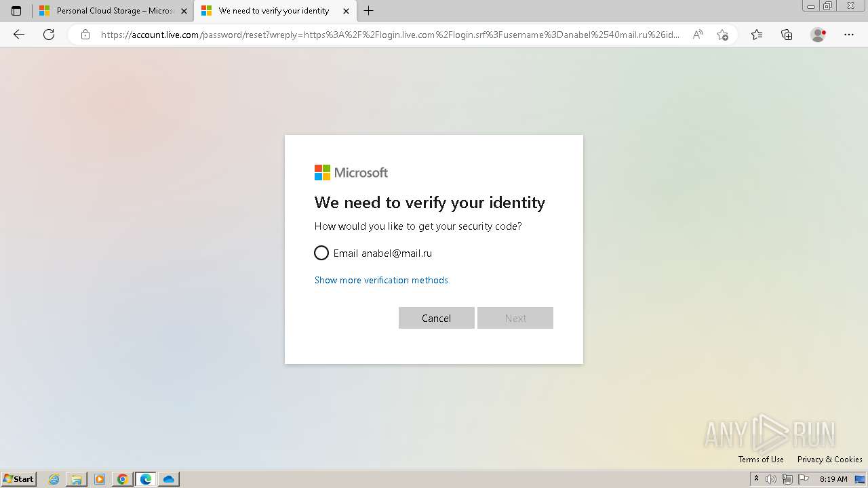Minimize the Edge browser window
Image resolution: width=868 pixels, height=488 pixels.
811,6
